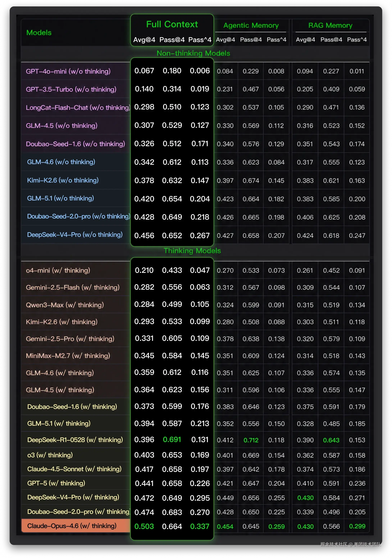
Task: Click the Thinking Models section title
Action: pos(192,251)
